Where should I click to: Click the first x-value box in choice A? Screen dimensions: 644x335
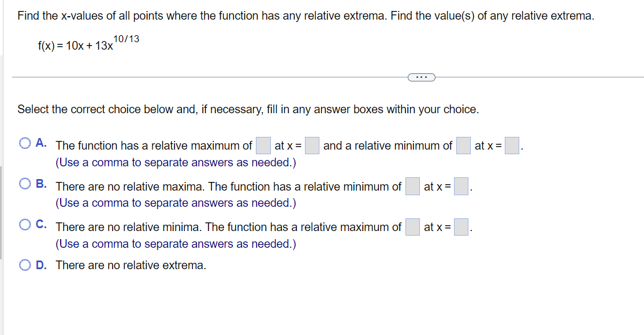(312, 146)
